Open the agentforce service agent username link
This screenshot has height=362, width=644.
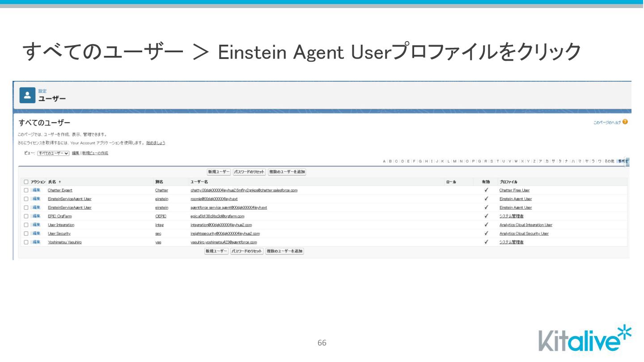point(229,207)
